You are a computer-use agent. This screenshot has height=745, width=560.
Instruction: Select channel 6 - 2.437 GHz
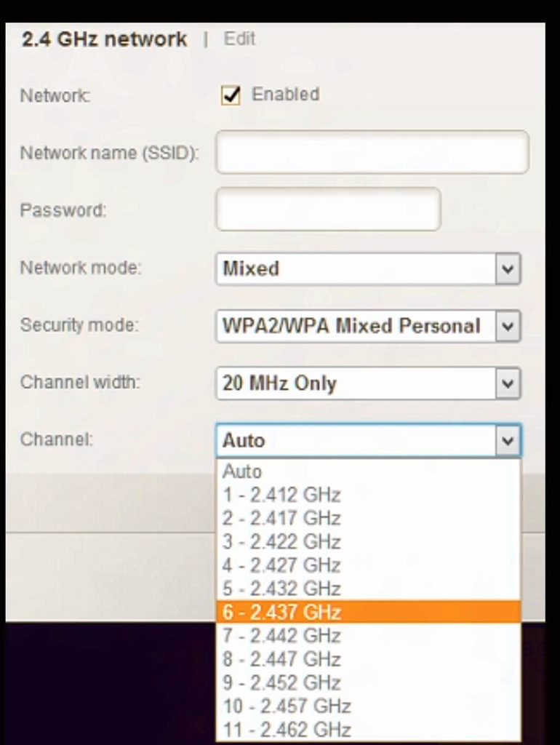[x=282, y=612]
